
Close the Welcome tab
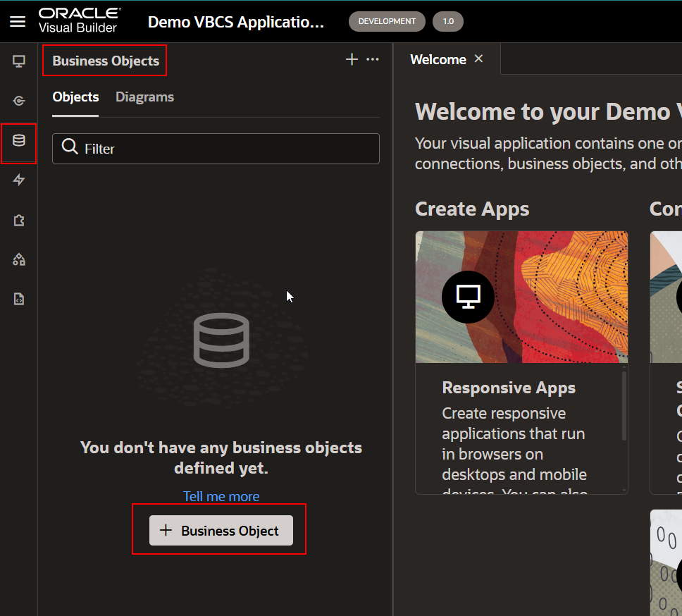tap(479, 58)
